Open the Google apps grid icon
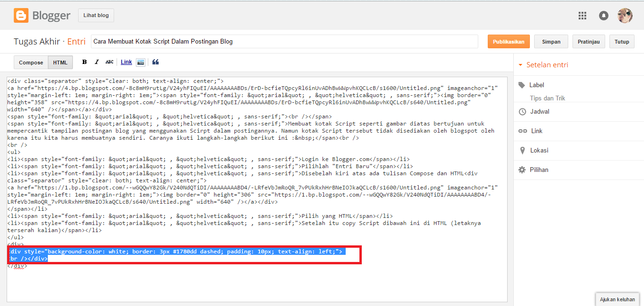Screen dimensions: 644x306 (x=582, y=15)
